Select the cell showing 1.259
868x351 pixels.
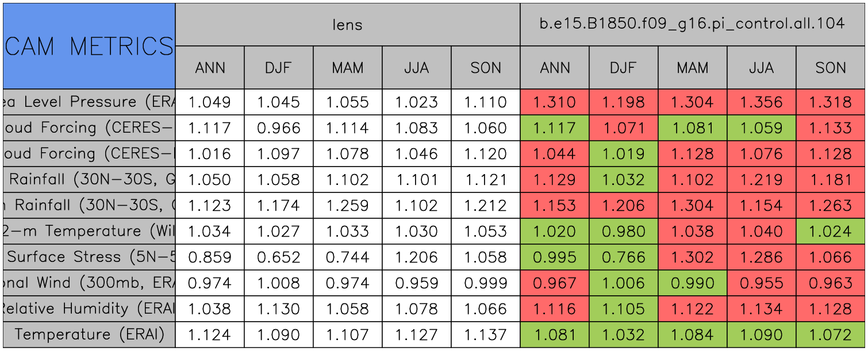(x=348, y=205)
